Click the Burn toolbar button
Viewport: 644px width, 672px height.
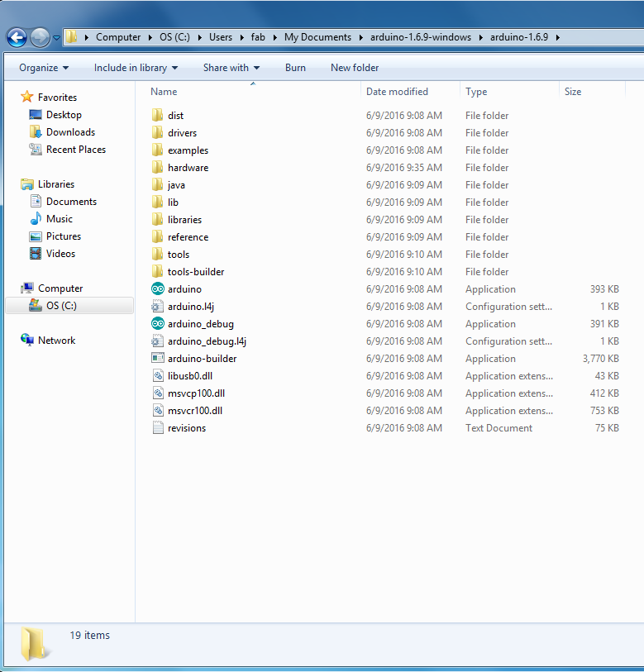295,68
